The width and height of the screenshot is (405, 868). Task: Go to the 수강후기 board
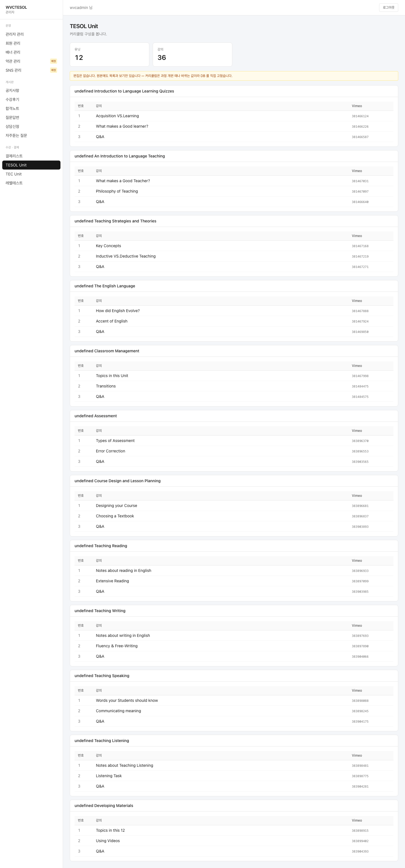[x=31, y=100]
